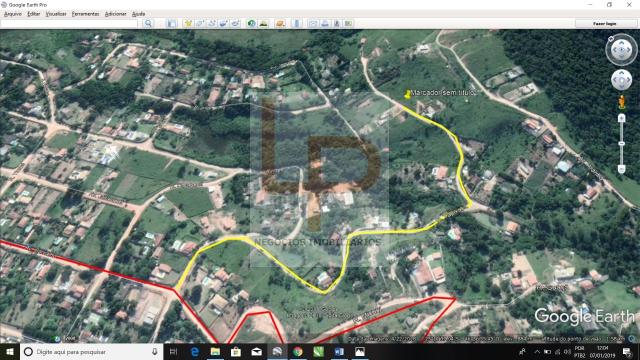Select the add polygon tool
Viewport: 640px width, 360px height.
point(200,24)
